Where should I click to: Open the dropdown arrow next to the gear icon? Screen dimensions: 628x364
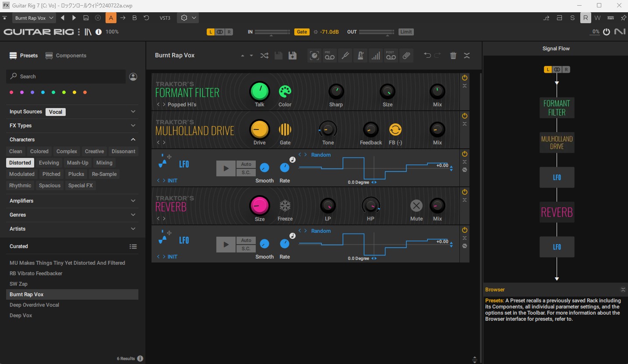pos(194,18)
